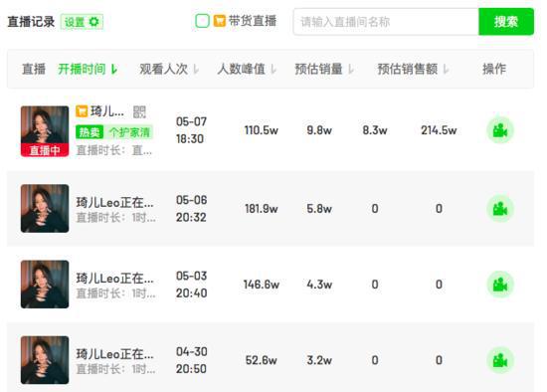Select 9.8w peak viewers value
547x392 pixels.
[319, 130]
